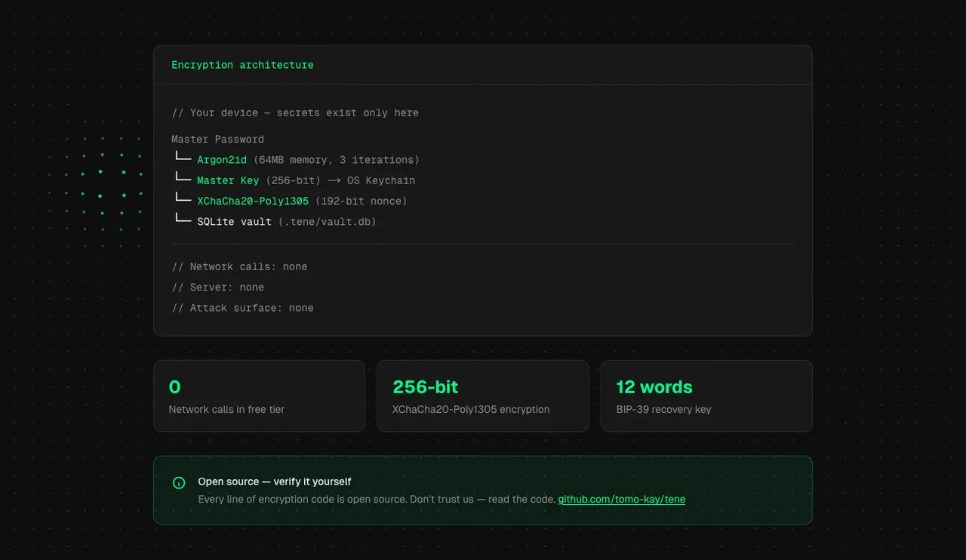
Task: Click 'XChaCha20-Poly1305 encryption' caption
Action: click(x=471, y=409)
